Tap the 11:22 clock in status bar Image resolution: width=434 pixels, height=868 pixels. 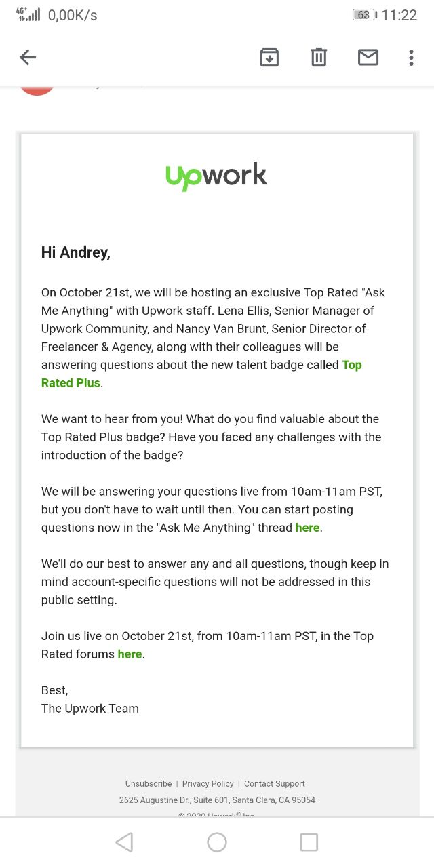click(399, 15)
